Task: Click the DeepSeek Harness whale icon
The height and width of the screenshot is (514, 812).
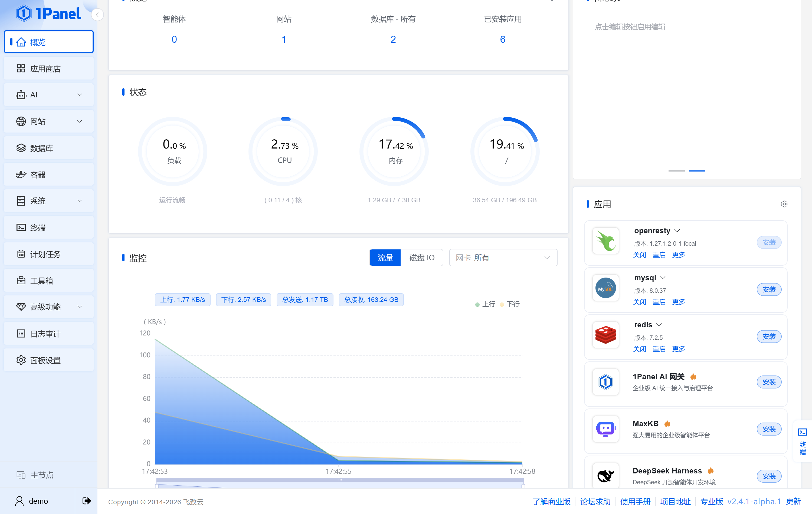Action: 606,476
